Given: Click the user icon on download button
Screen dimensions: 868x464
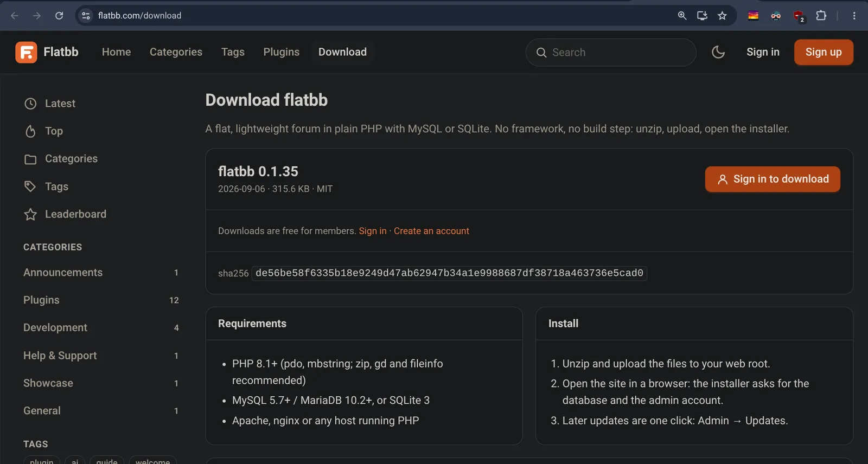Looking at the screenshot, I should click(x=723, y=179).
